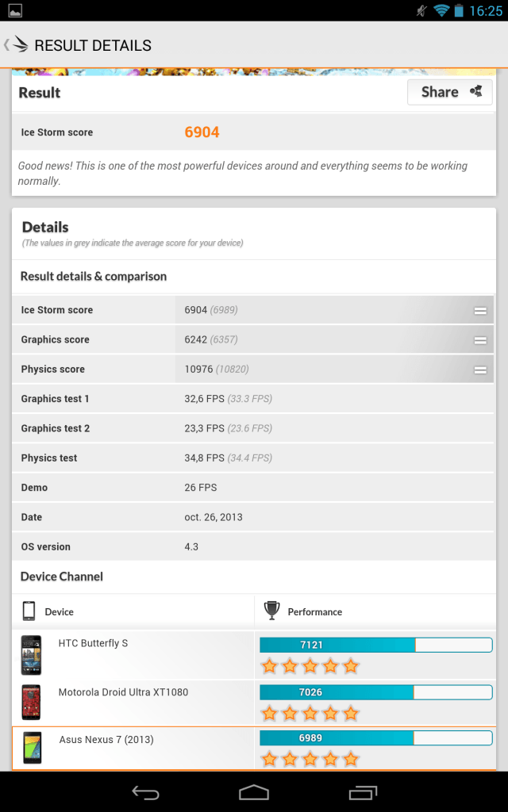Screen dimensions: 508x812
Task: Tap the RESULT DETAILS title
Action: pyautogui.click(x=93, y=45)
